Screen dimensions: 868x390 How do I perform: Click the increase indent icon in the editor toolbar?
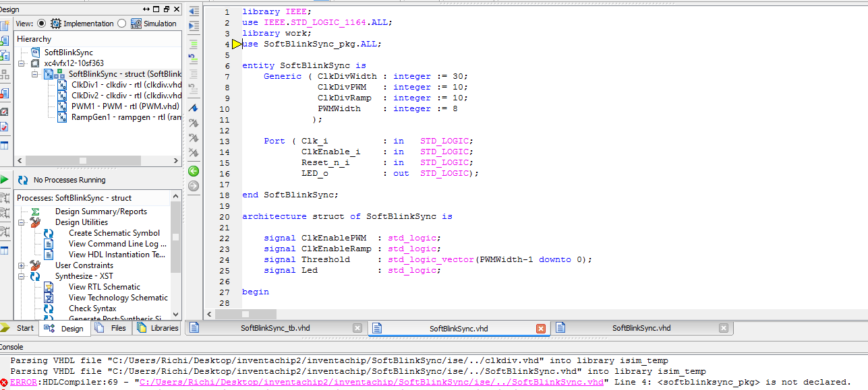tap(194, 26)
